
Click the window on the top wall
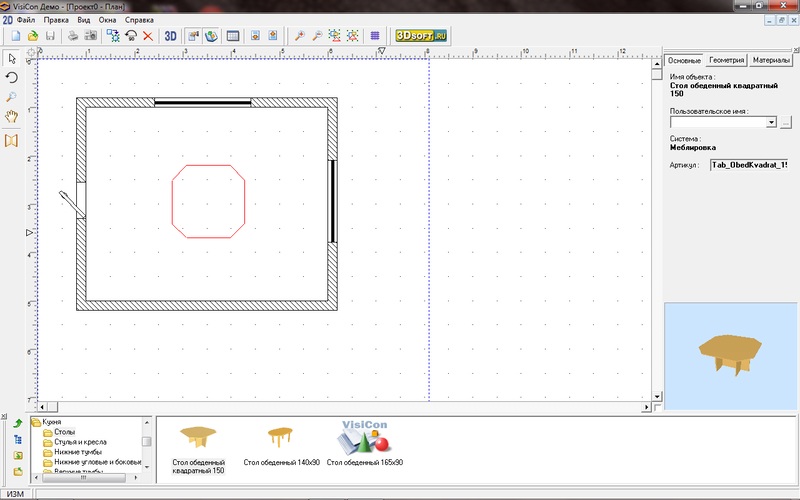click(203, 103)
